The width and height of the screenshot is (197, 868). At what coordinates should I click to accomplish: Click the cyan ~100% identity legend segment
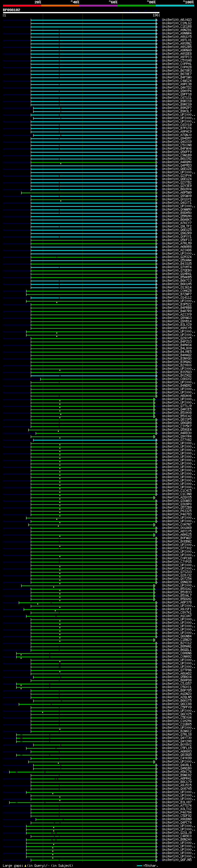175,6
